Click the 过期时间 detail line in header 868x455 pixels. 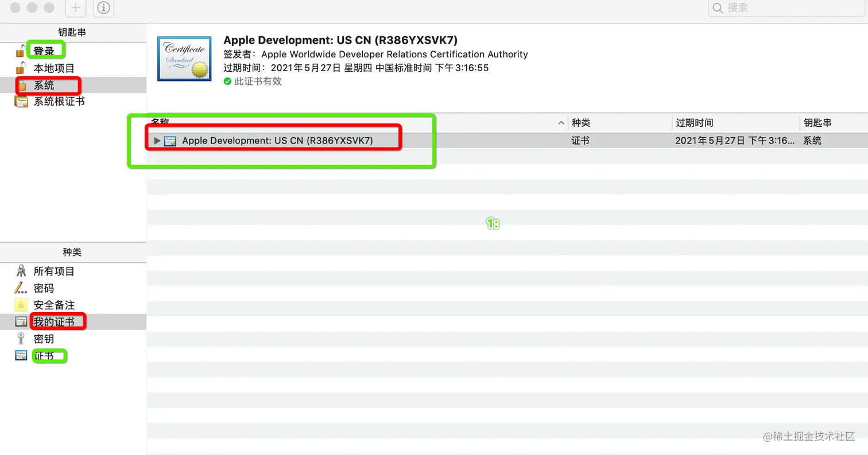356,68
